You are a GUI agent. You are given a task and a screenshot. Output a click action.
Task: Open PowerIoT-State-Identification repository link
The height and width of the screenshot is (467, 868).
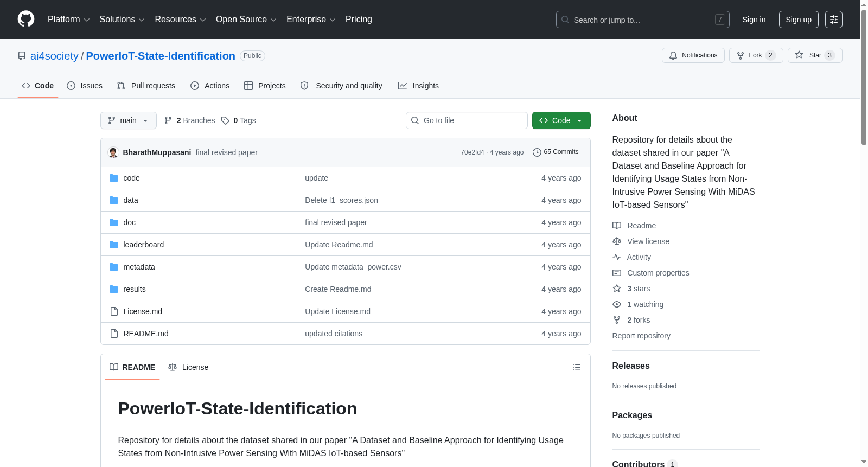(161, 56)
